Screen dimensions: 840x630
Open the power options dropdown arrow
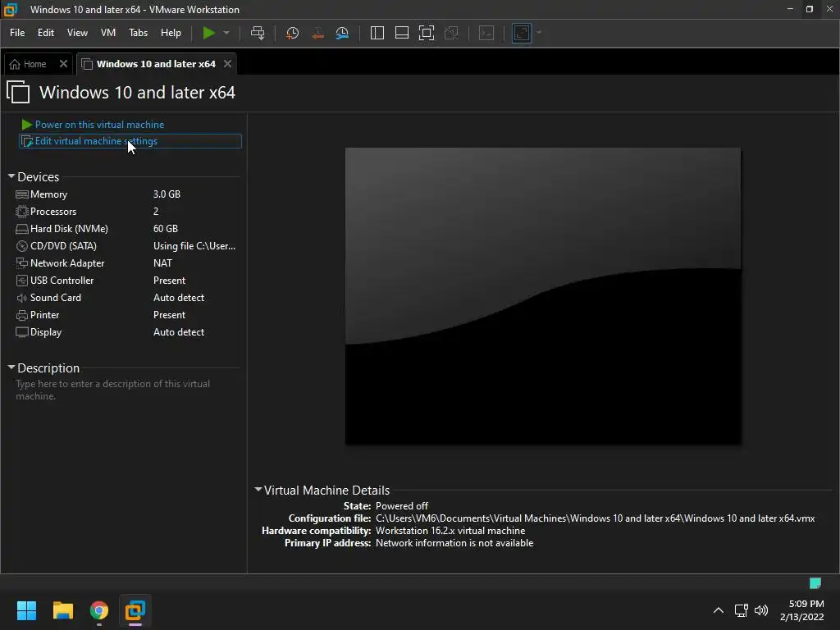pos(226,33)
